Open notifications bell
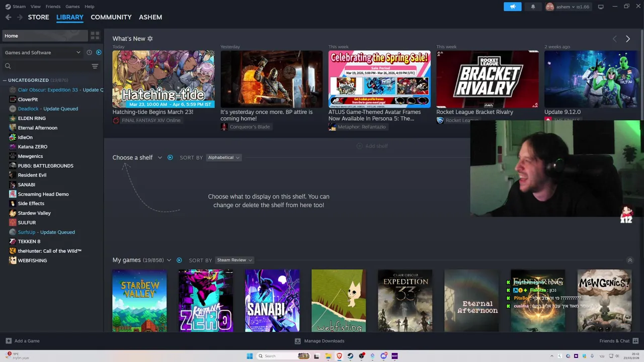Screen dimensions: 644x362 coord(533,7)
